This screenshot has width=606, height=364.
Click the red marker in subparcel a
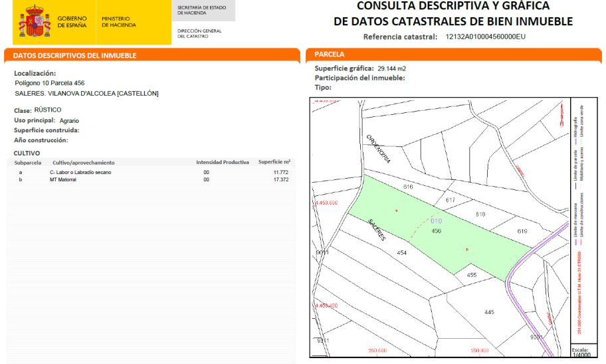396,211
